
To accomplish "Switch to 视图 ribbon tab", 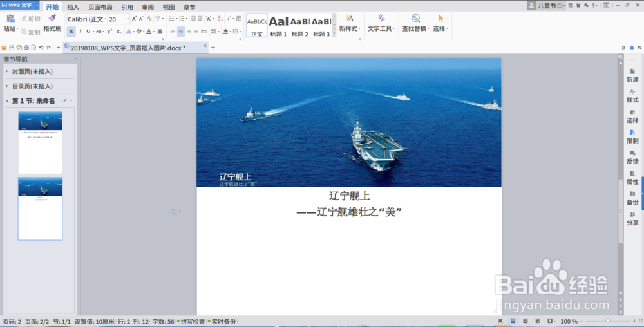I will (x=168, y=7).
